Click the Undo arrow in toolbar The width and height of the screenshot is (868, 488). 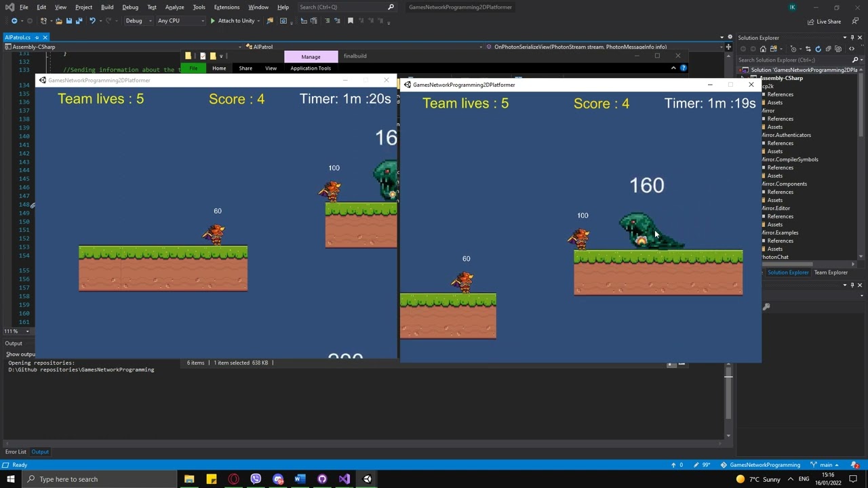tap(92, 21)
